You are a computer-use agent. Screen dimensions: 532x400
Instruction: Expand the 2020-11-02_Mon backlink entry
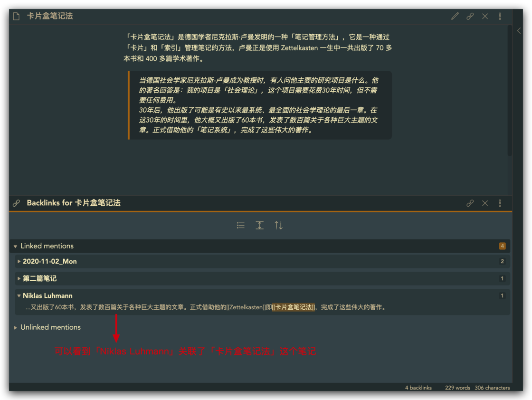[x=19, y=261]
